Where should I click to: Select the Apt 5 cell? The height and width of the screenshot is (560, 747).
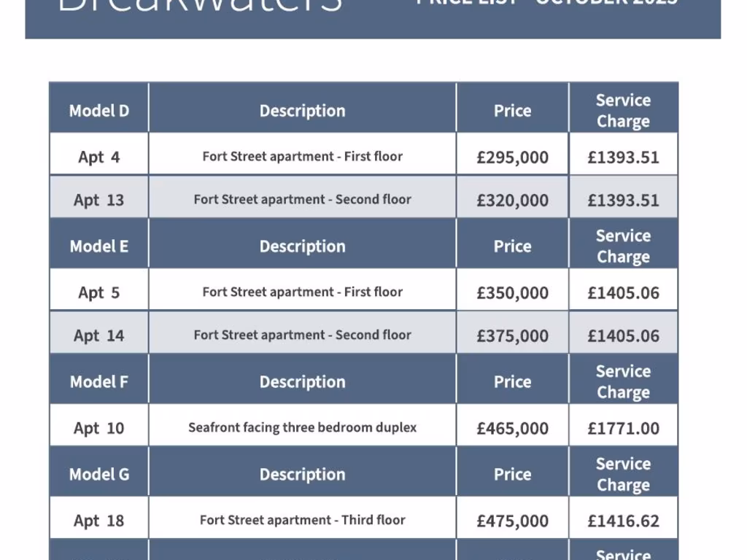tap(99, 292)
